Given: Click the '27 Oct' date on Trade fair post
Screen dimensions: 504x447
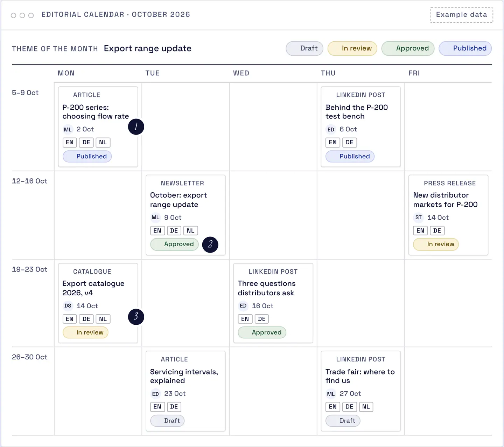Looking at the screenshot, I should coord(350,394).
